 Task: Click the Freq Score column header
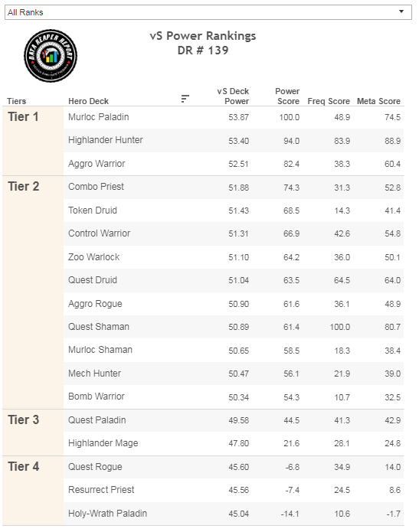click(x=329, y=101)
